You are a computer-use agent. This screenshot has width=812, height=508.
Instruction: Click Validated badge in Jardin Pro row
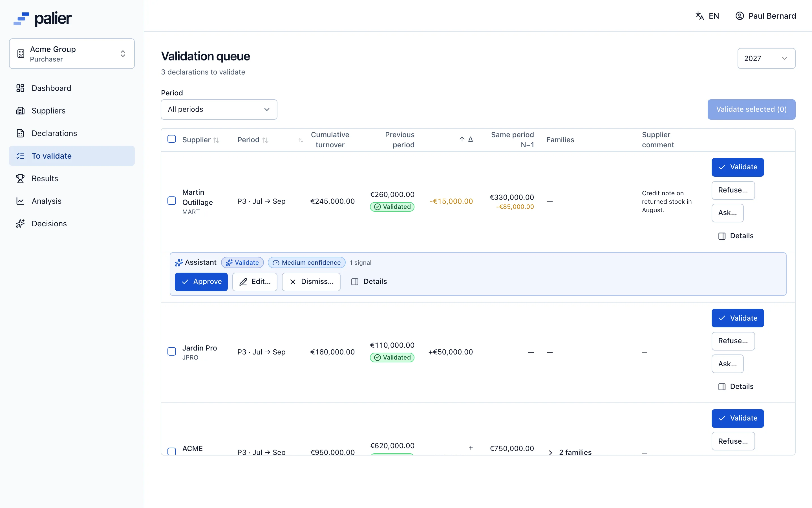392,358
